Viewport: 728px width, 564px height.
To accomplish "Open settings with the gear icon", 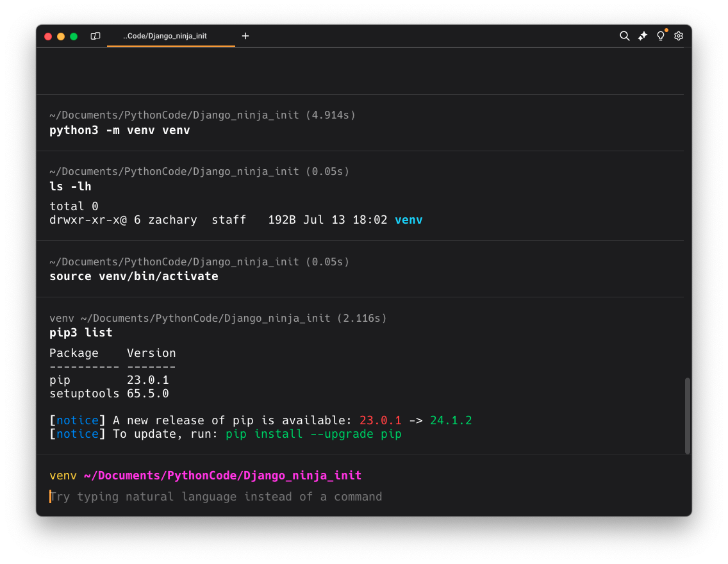I will (x=679, y=36).
